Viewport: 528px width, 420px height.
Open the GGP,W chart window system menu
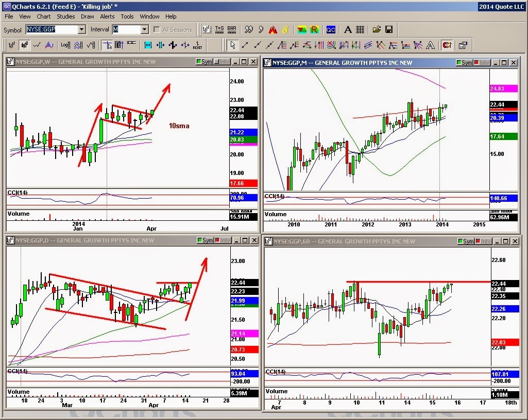click(10, 62)
